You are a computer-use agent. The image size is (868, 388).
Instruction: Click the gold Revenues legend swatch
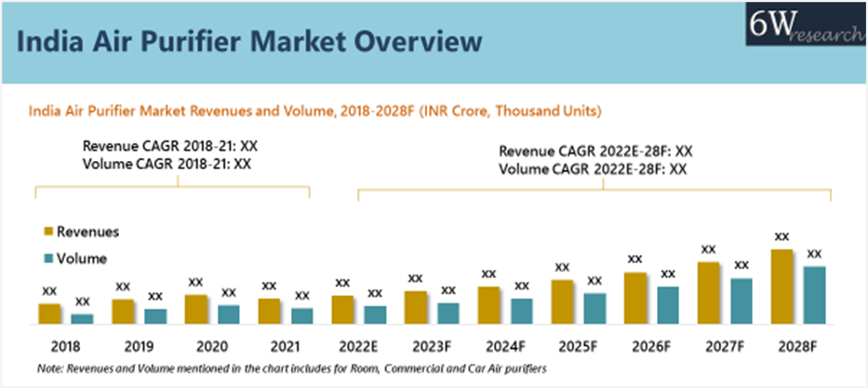(46, 231)
